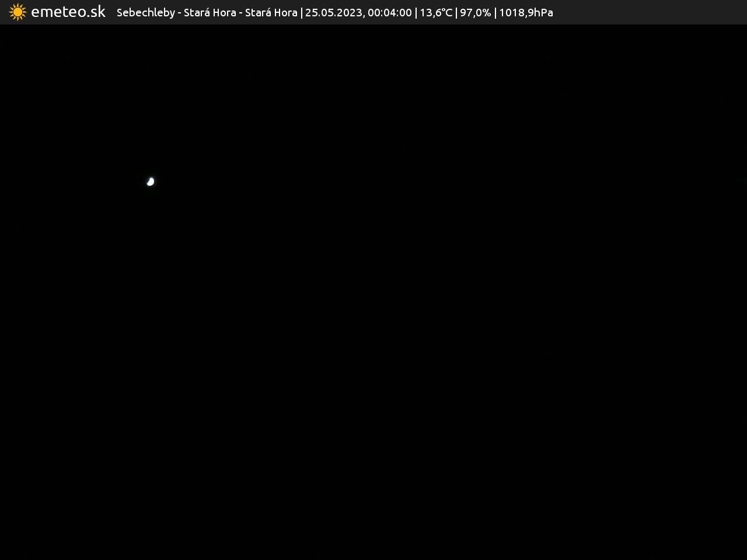Click the dash after Sebechleby

click(x=179, y=13)
